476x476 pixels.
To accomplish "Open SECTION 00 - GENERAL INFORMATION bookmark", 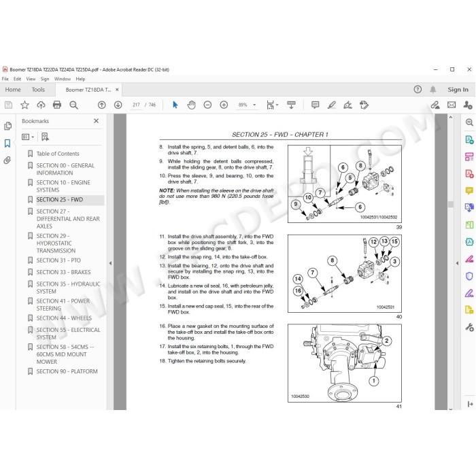I will tap(65, 169).
